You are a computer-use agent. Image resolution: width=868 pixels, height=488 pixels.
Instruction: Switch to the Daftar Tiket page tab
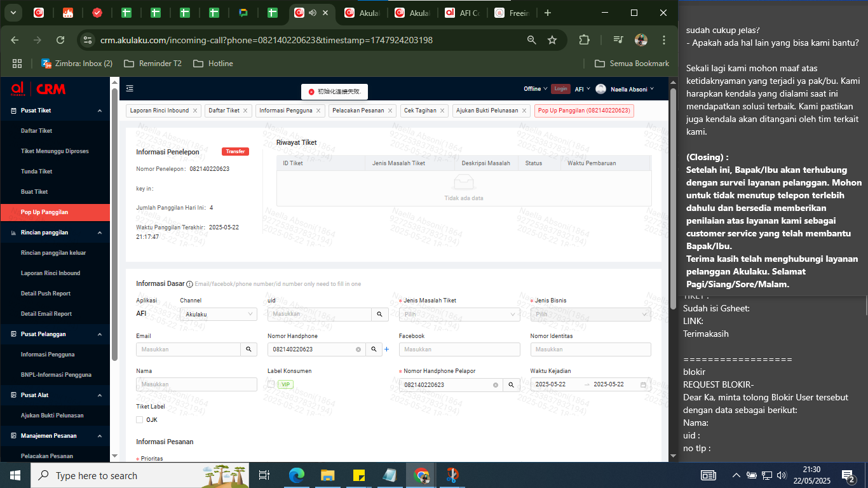[224, 111]
